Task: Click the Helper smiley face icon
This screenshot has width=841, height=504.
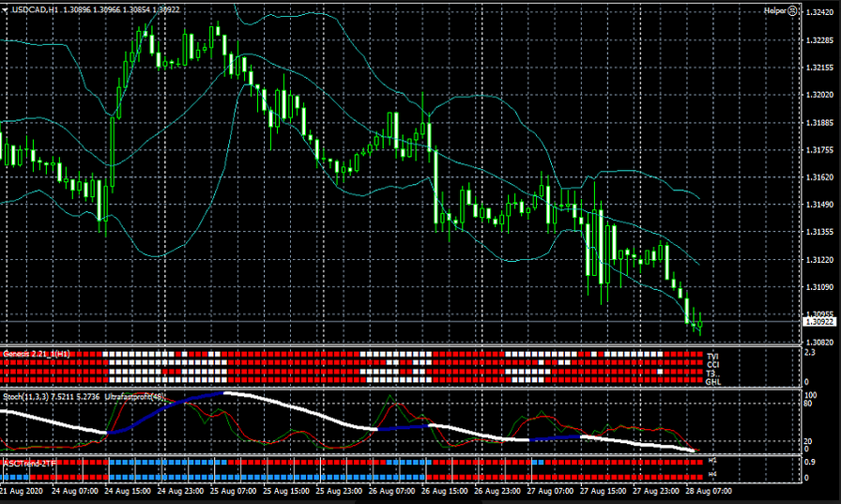Action: point(792,10)
